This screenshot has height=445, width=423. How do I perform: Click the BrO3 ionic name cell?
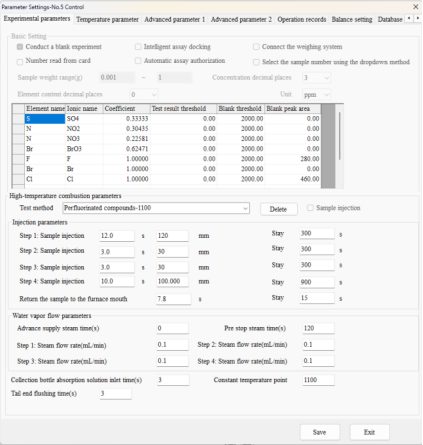(84, 149)
